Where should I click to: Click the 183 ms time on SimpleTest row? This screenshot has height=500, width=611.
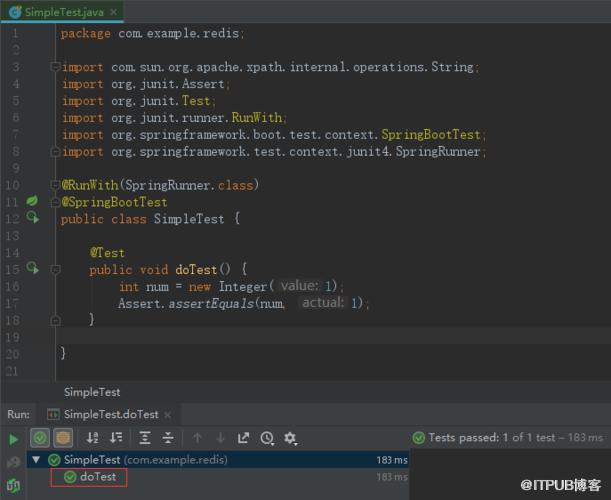pyautogui.click(x=392, y=460)
